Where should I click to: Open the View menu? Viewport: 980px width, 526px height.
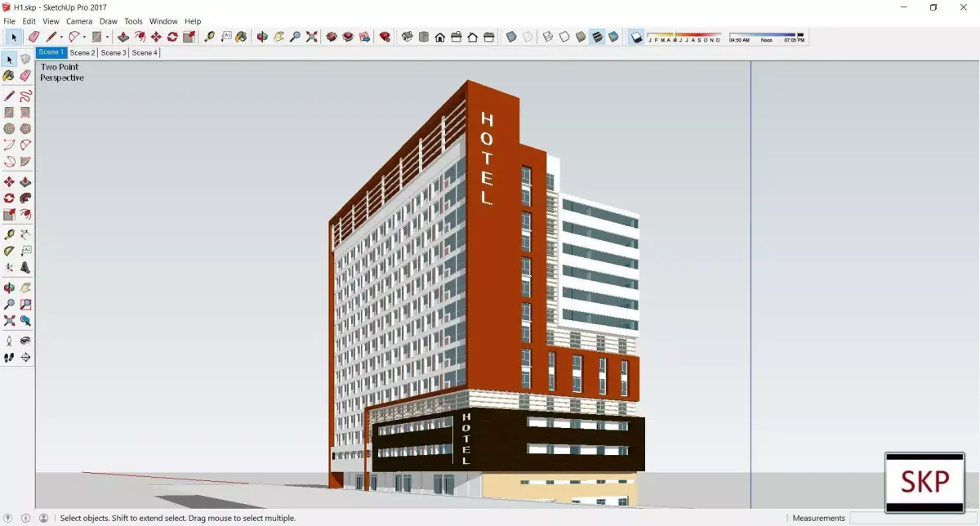[51, 21]
